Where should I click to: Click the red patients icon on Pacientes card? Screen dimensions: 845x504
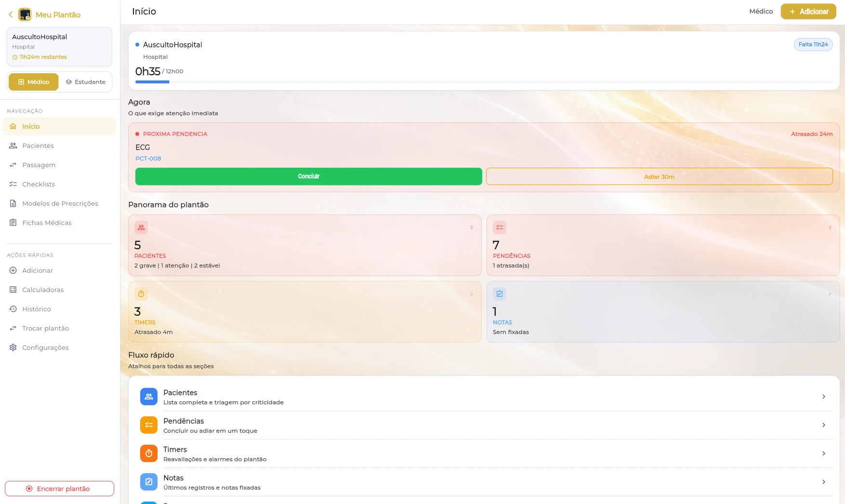pyautogui.click(x=141, y=227)
